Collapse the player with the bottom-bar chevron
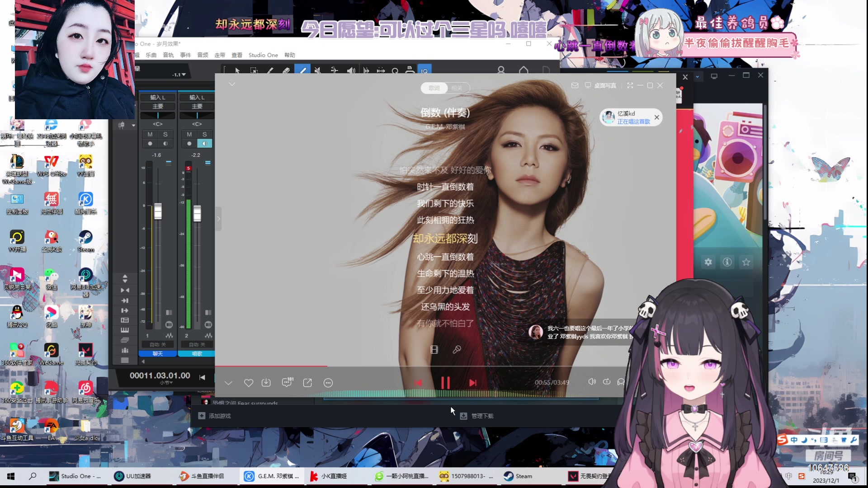Viewport: 868px width, 488px height. pos(228,383)
